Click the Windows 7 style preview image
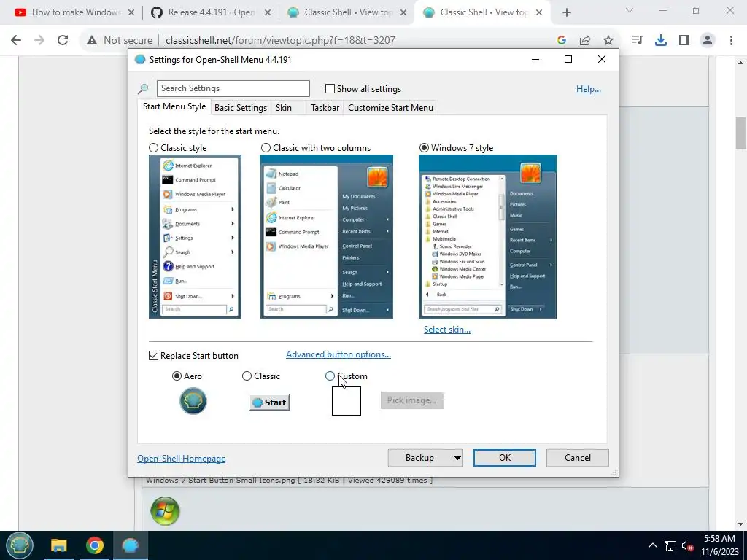The height and width of the screenshot is (560, 747). tap(487, 237)
